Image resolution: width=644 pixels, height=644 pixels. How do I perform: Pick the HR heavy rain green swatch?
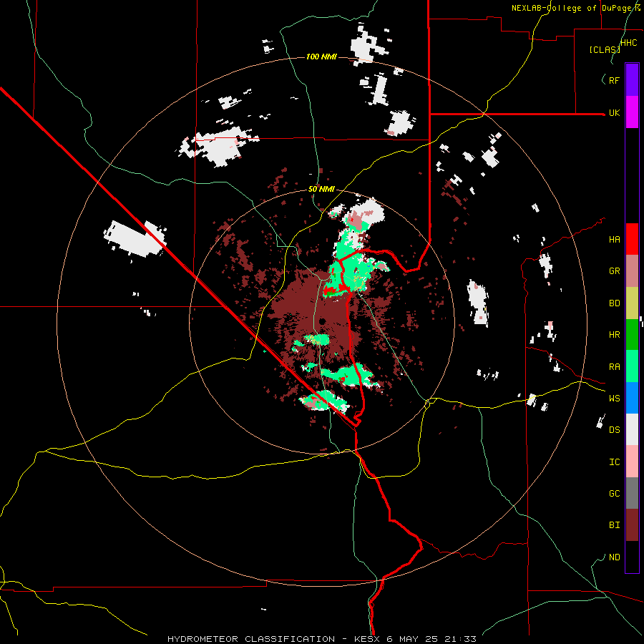coord(632,335)
